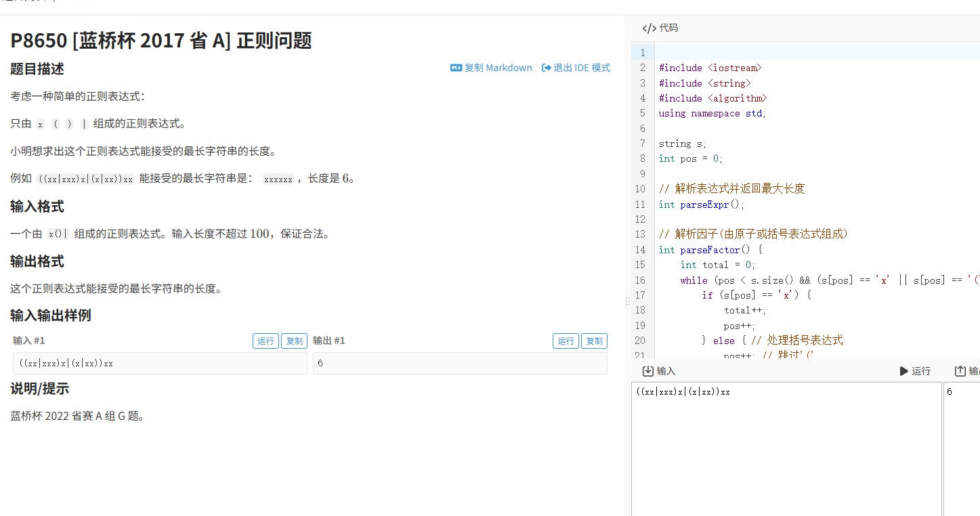This screenshot has width=980, height=516.
Task: Click code line string s;
Action: coord(683,144)
